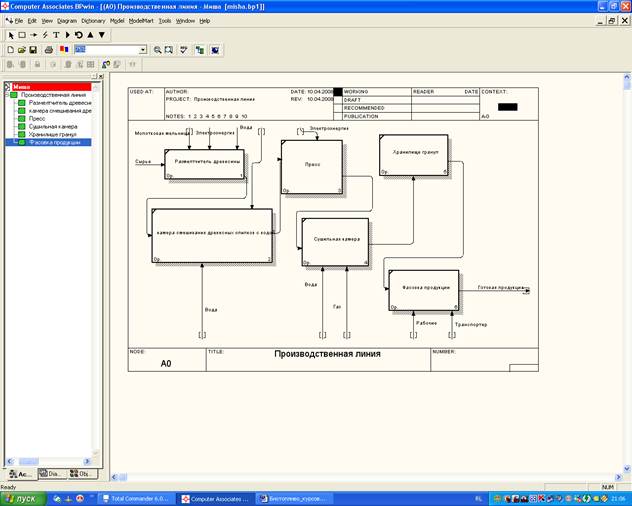
Task: Click the explorer panel horizontal scrollbar thumb
Action: coord(29,461)
